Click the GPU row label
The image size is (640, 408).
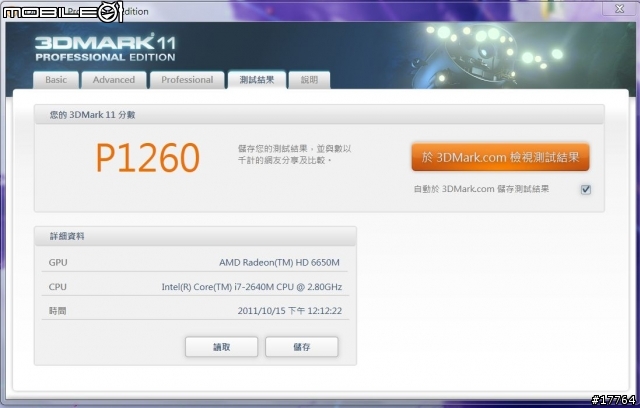pos(58,262)
